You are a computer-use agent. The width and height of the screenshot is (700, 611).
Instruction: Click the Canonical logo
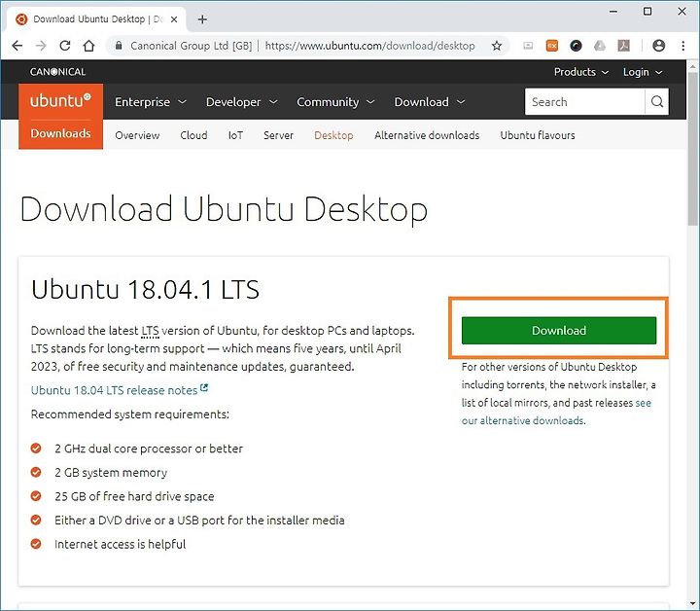57,72
